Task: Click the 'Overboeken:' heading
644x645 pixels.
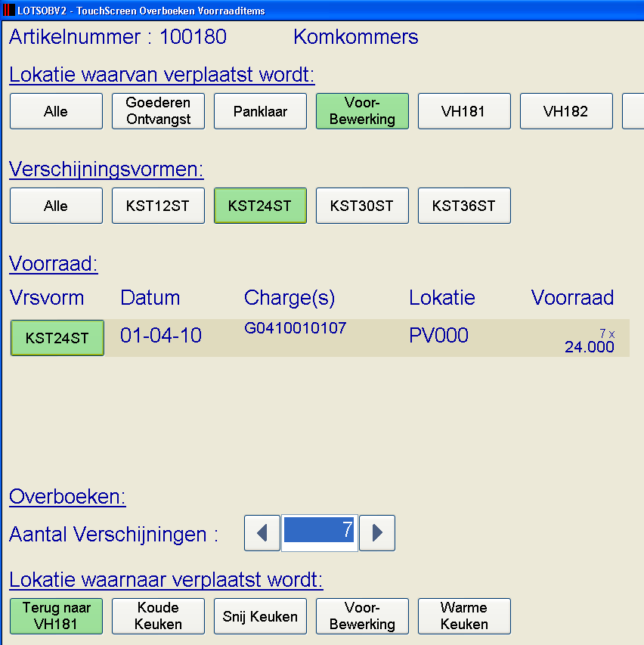Action: pyautogui.click(x=67, y=497)
